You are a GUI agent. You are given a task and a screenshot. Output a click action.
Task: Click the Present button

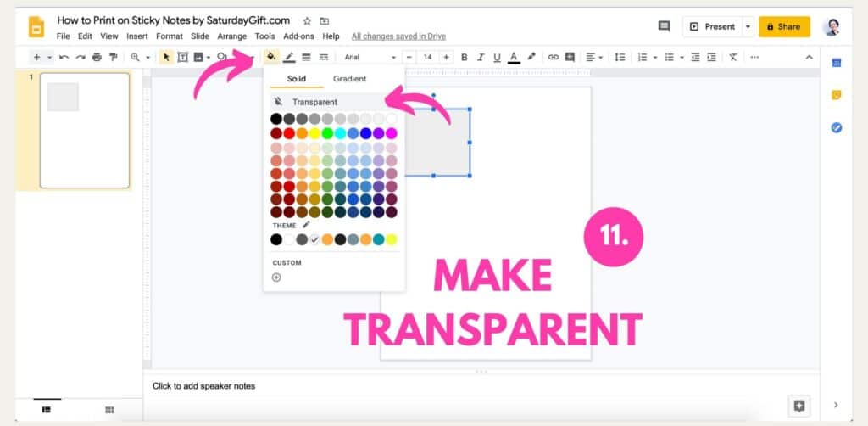[x=712, y=26]
